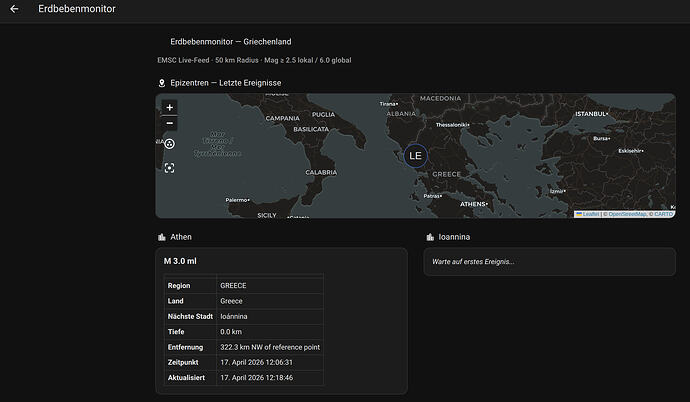690x402 pixels.
Task: Click the Ioánnina value in the table
Action: coord(234,317)
